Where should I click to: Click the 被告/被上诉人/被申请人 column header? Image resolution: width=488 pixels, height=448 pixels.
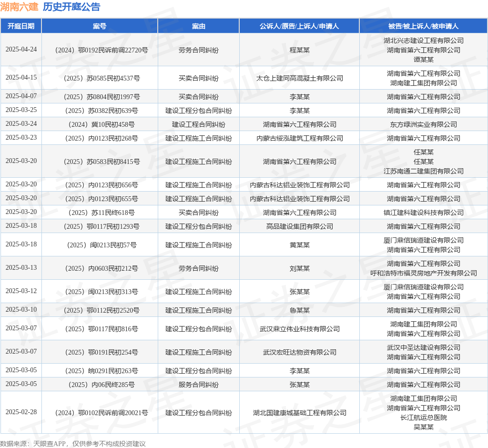423,26
